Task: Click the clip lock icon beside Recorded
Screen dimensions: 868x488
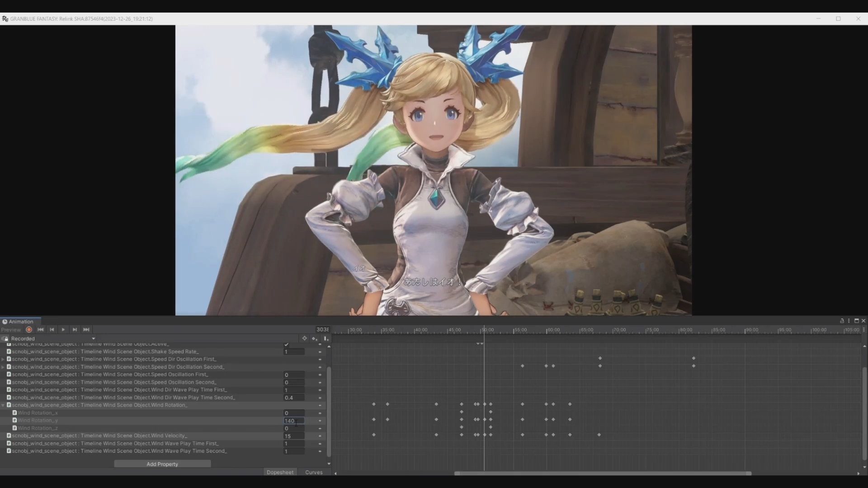Action: pos(5,338)
